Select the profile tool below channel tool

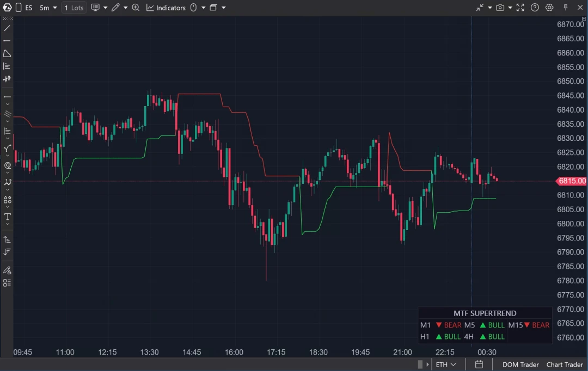(7, 131)
